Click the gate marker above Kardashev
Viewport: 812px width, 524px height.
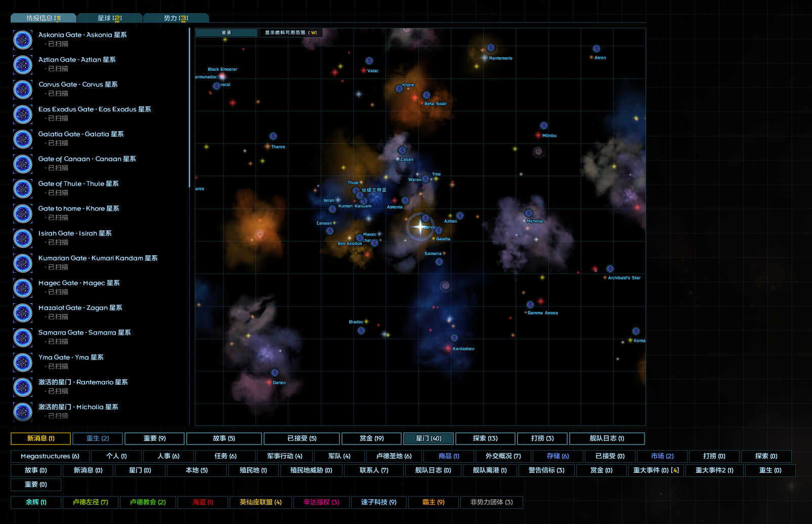[454, 338]
